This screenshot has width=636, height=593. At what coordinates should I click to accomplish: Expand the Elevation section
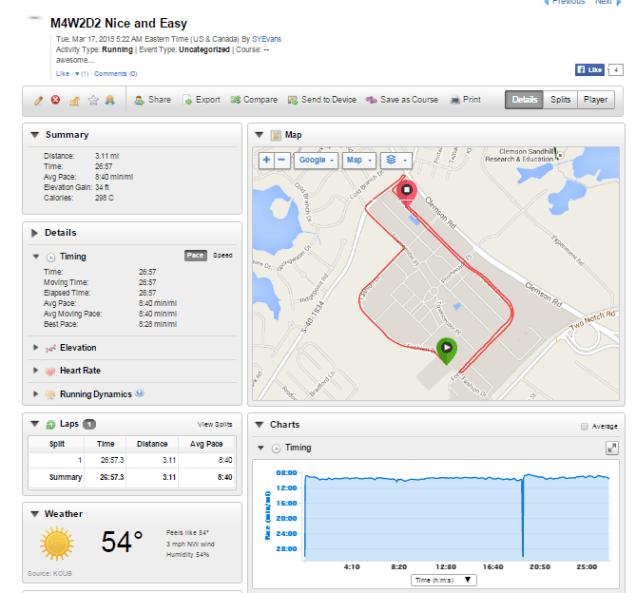(36, 348)
